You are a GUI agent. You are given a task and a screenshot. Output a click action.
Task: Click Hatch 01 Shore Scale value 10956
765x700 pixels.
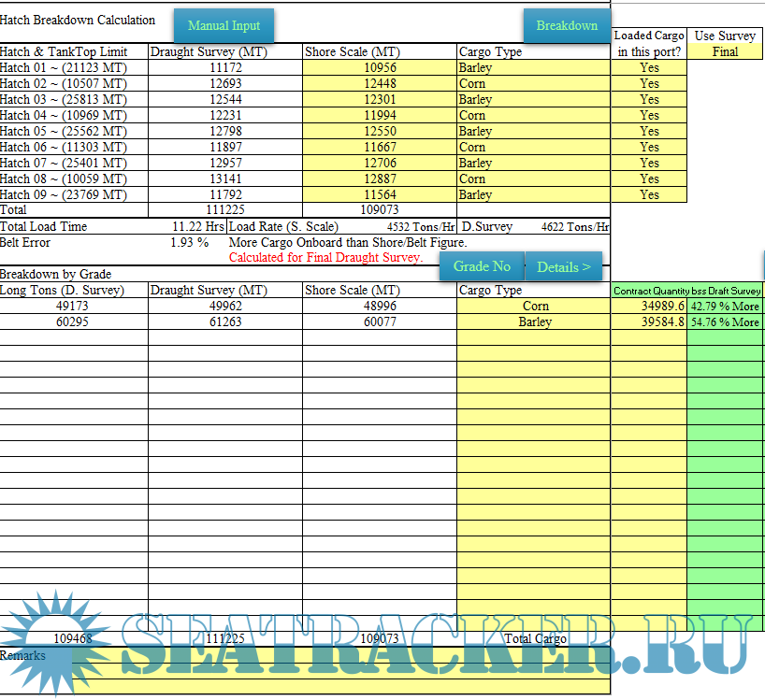click(379, 68)
